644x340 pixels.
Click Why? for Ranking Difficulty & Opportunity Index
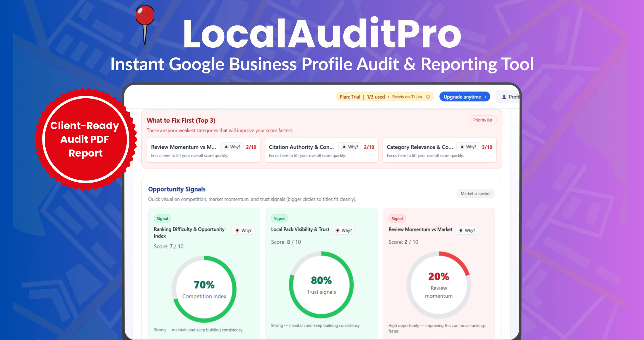tap(244, 230)
